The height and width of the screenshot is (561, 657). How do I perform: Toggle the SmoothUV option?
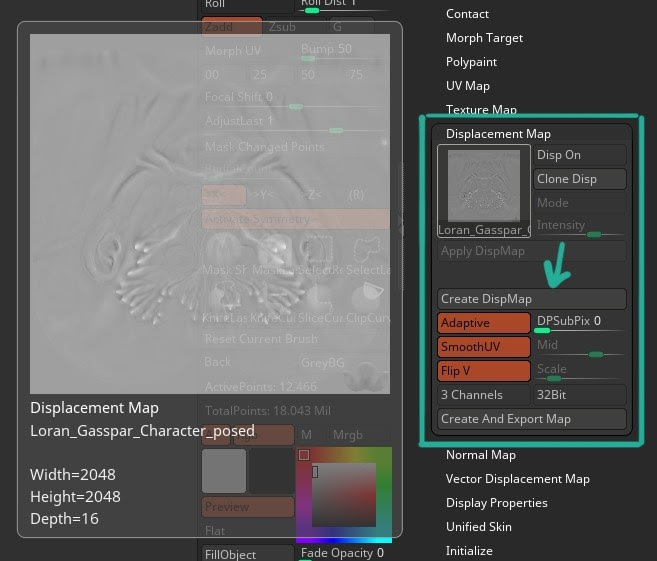pyautogui.click(x=484, y=347)
